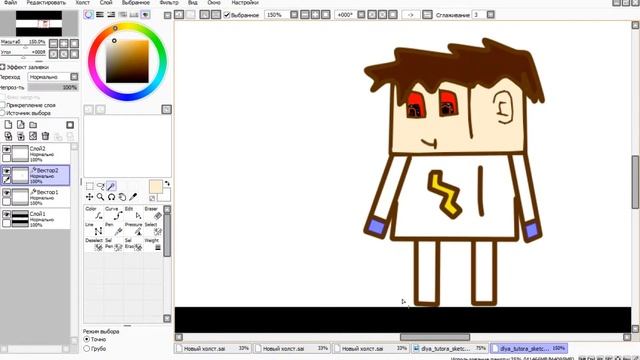The width and height of the screenshot is (640, 360).
Task: Select the rectangular selection tool
Action: (90, 187)
